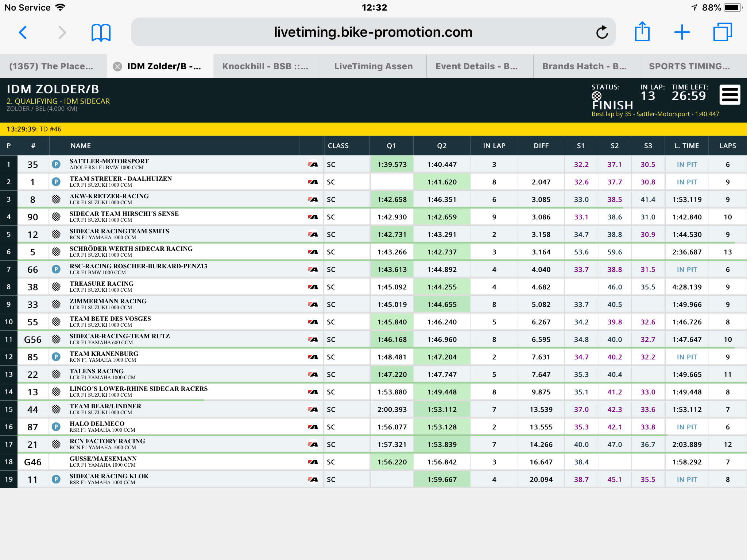Select team name SCHRÖDER WERTH SIDECAR RACING
The width and height of the screenshot is (747, 560).
131,249
